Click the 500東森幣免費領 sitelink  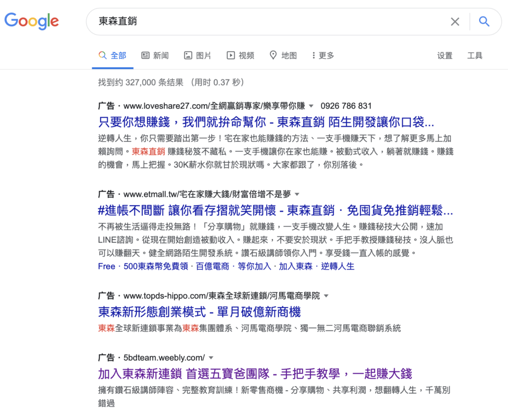pyautogui.click(x=156, y=266)
